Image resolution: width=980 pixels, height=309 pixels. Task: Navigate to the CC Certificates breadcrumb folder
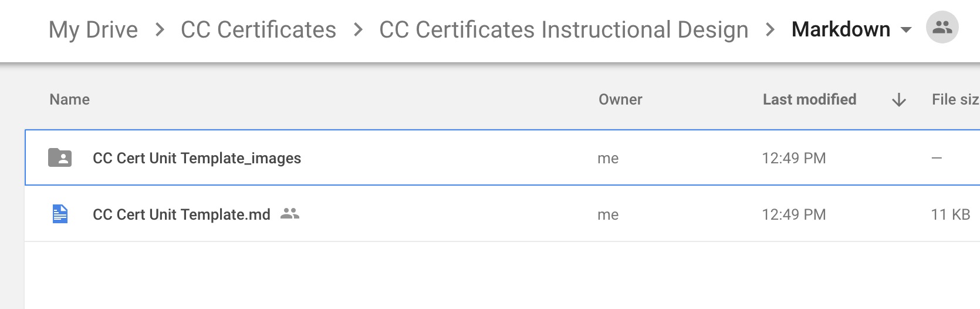[258, 29]
